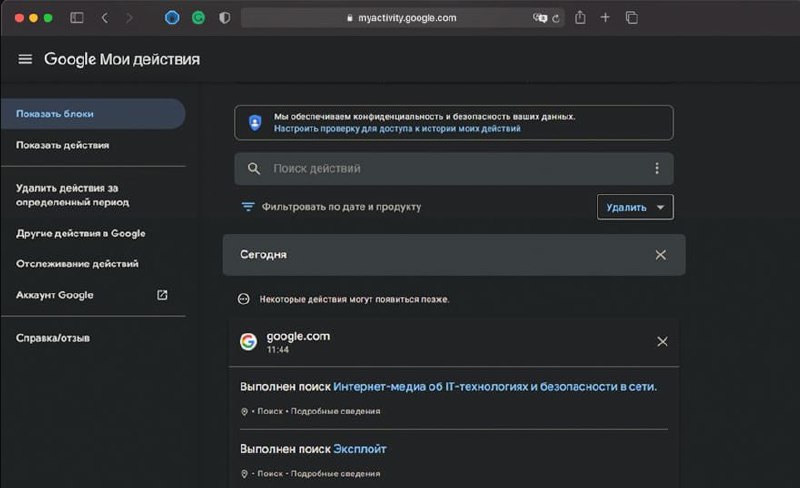Click Поиск label under Интернет-медиа search
Image resolution: width=800 pixels, height=488 pixels.
pos(270,411)
